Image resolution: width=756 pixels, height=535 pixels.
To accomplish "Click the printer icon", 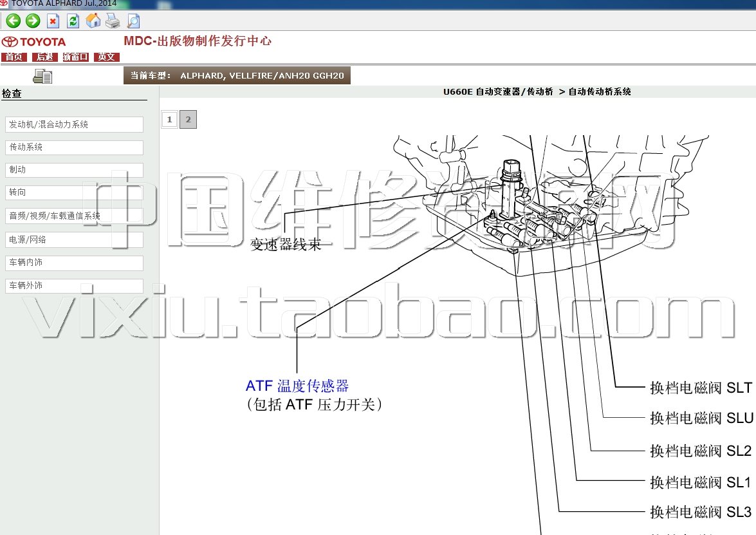I will point(113,21).
